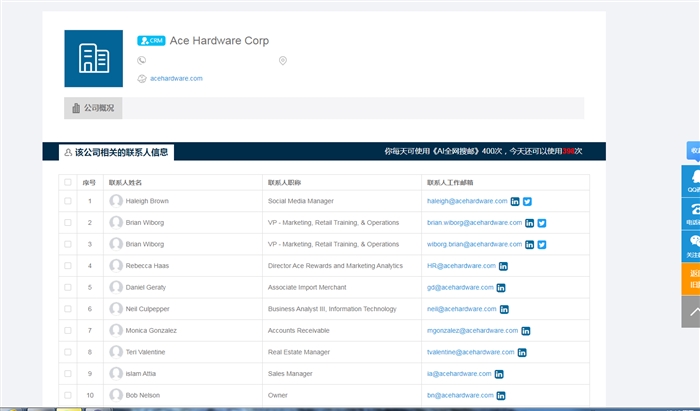Click the name Monica Gonzalez

point(151,331)
